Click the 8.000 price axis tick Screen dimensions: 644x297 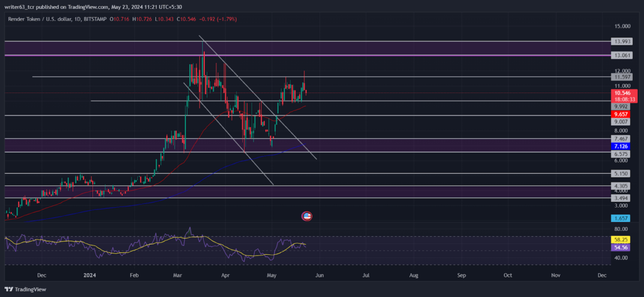click(622, 131)
